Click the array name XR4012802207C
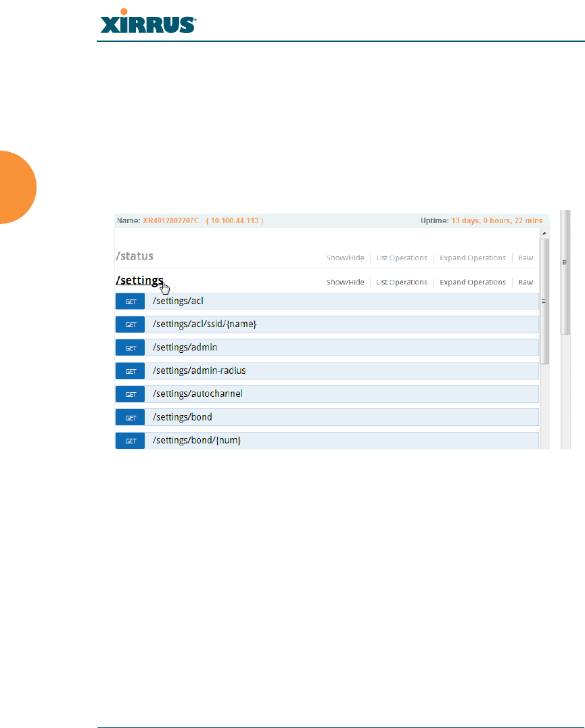 point(170,220)
